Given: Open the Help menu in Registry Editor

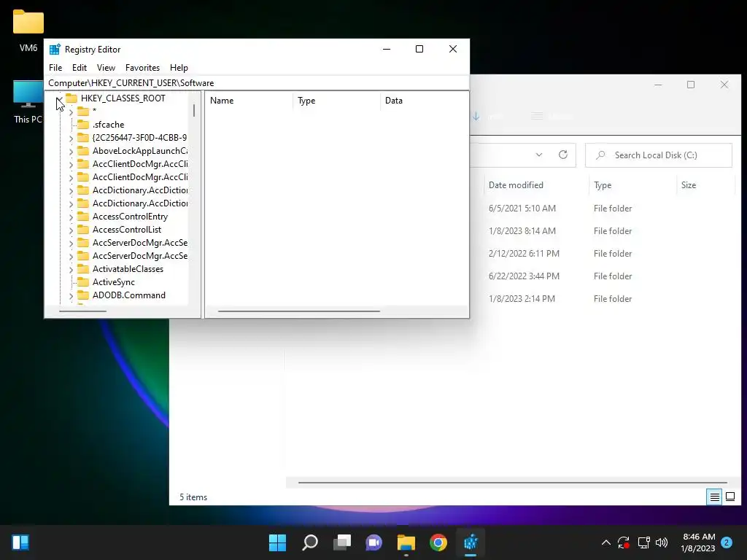Looking at the screenshot, I should [x=179, y=68].
